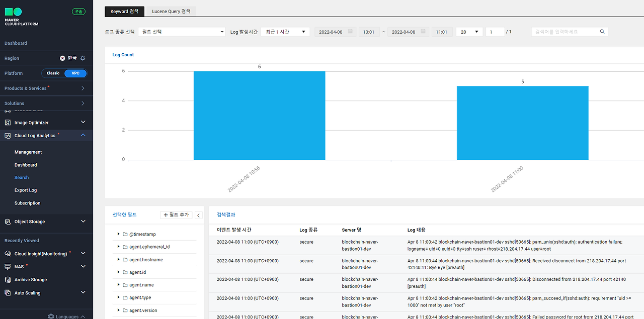Click the Image Optimizer icon
644x319 pixels.
[8, 123]
